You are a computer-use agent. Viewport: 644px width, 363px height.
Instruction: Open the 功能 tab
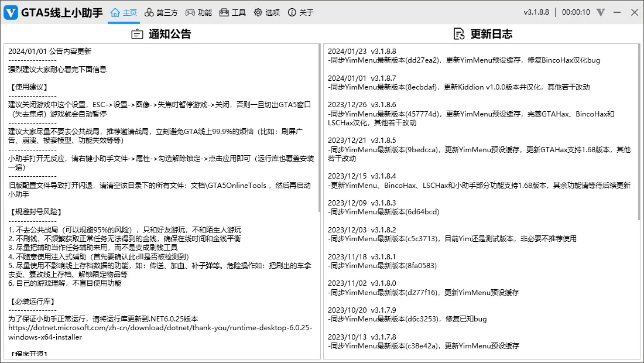point(199,13)
